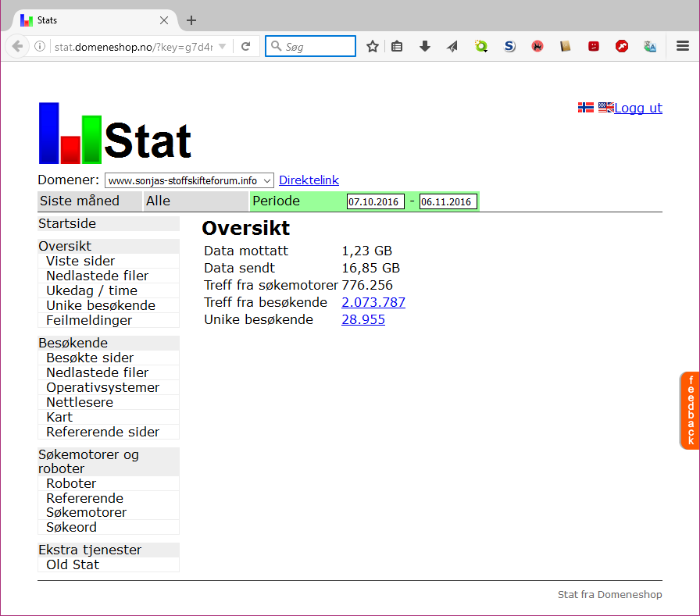Open Refererende sider in sidebar
The width and height of the screenshot is (700, 616).
pyautogui.click(x=109, y=432)
